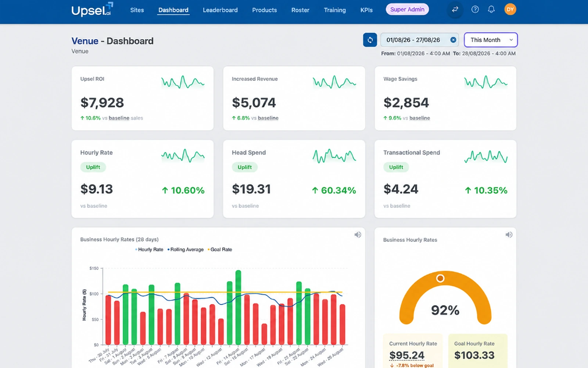Click the Wage Savings sparkline chart
The width and height of the screenshot is (588, 368).
coord(486,82)
